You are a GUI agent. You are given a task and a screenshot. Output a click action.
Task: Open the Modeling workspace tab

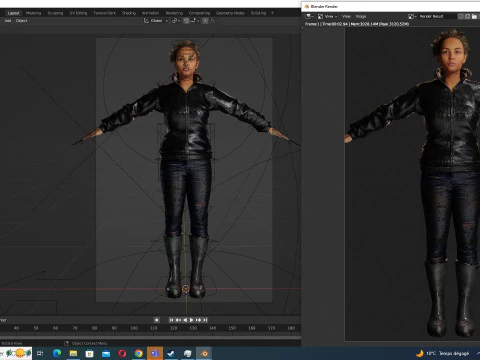click(x=33, y=13)
